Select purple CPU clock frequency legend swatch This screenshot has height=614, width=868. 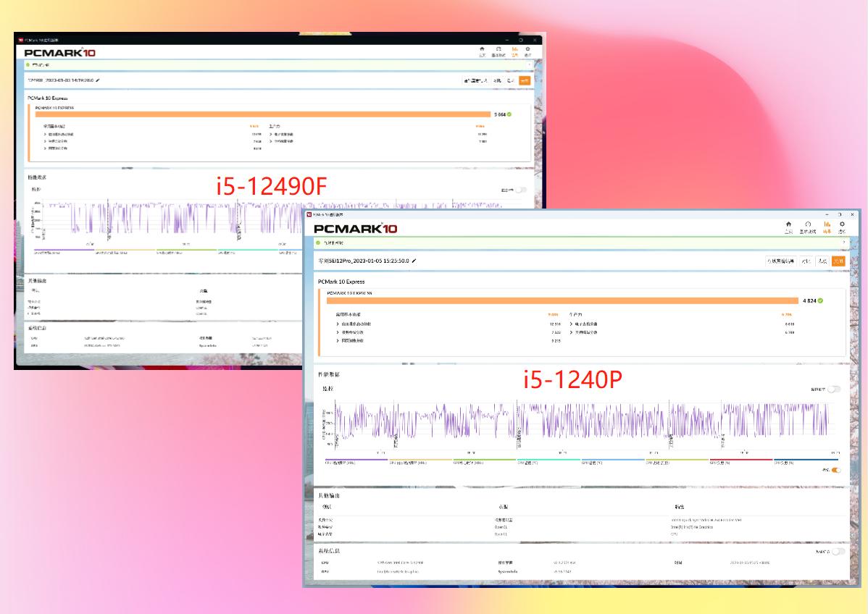pos(356,460)
